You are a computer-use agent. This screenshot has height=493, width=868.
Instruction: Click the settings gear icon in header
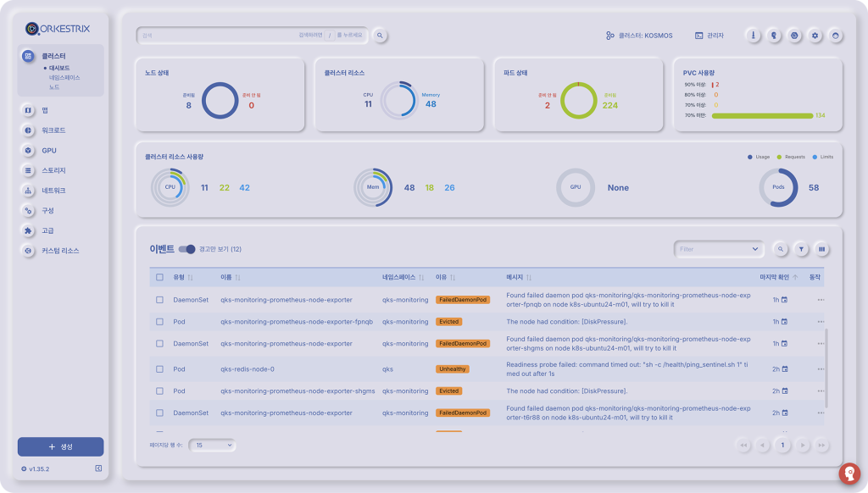tap(815, 36)
